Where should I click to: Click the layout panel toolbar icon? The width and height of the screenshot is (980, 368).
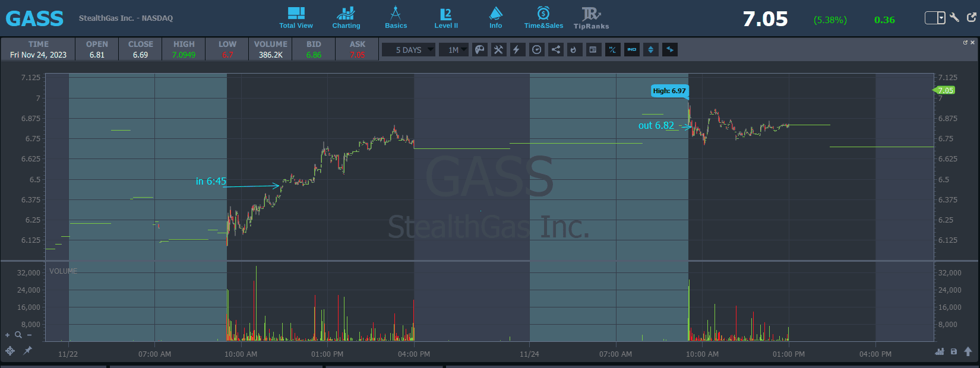[593, 50]
